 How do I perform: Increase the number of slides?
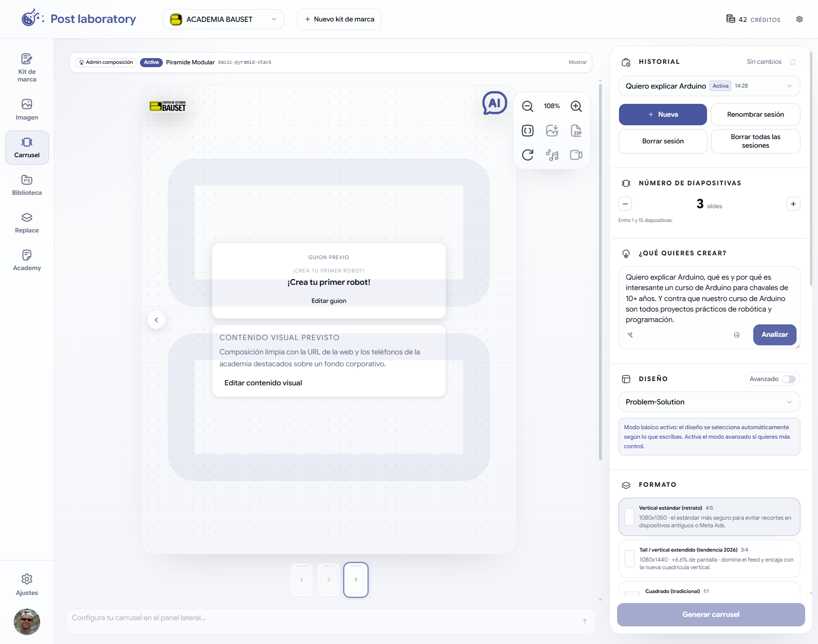[x=793, y=204]
